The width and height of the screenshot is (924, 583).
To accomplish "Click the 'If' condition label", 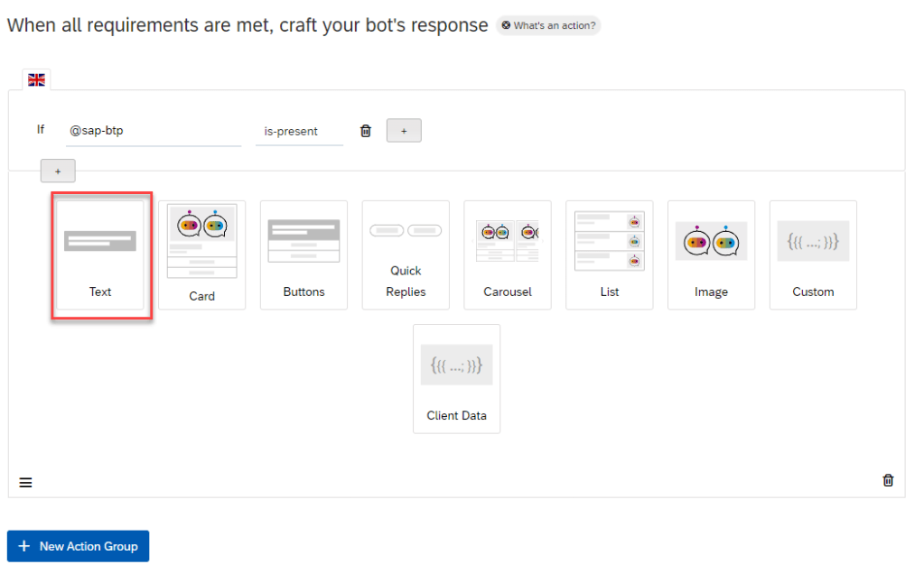I will 40,130.
